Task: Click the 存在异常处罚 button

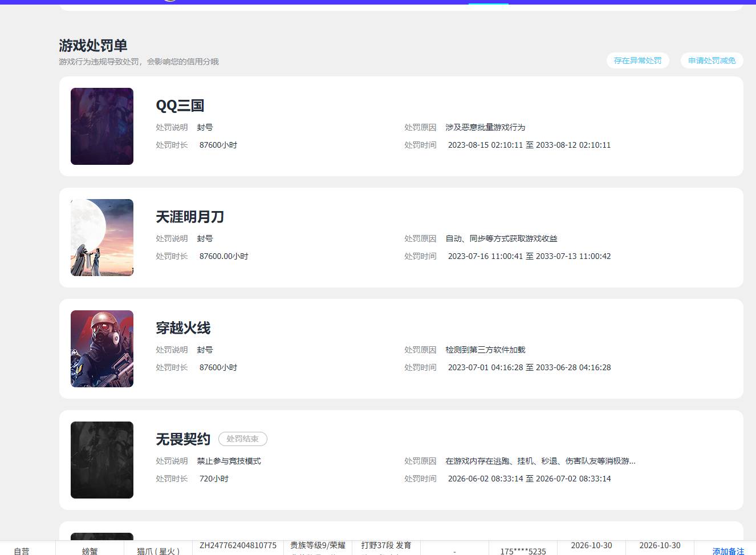Action: (637, 60)
